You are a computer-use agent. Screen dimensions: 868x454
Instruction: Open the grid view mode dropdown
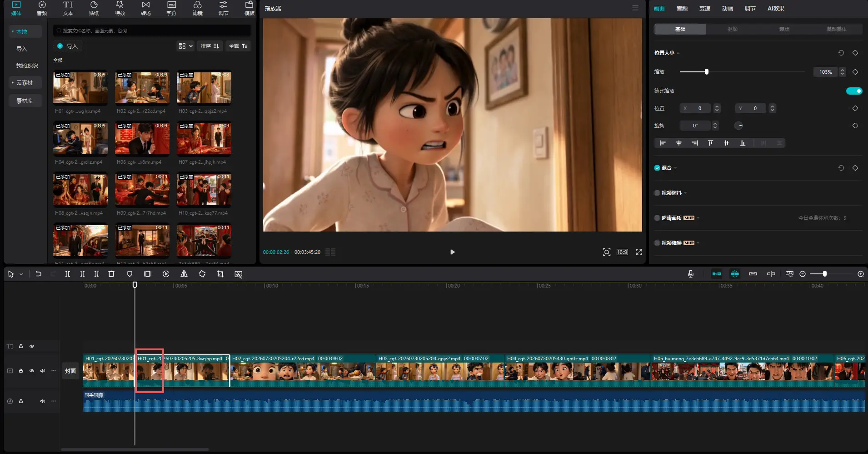click(186, 46)
